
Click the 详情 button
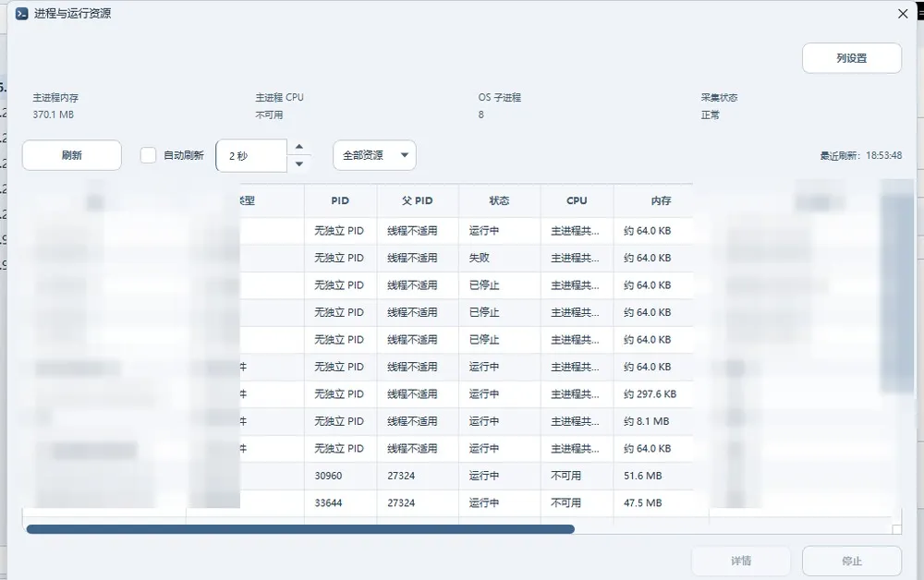[741, 562]
